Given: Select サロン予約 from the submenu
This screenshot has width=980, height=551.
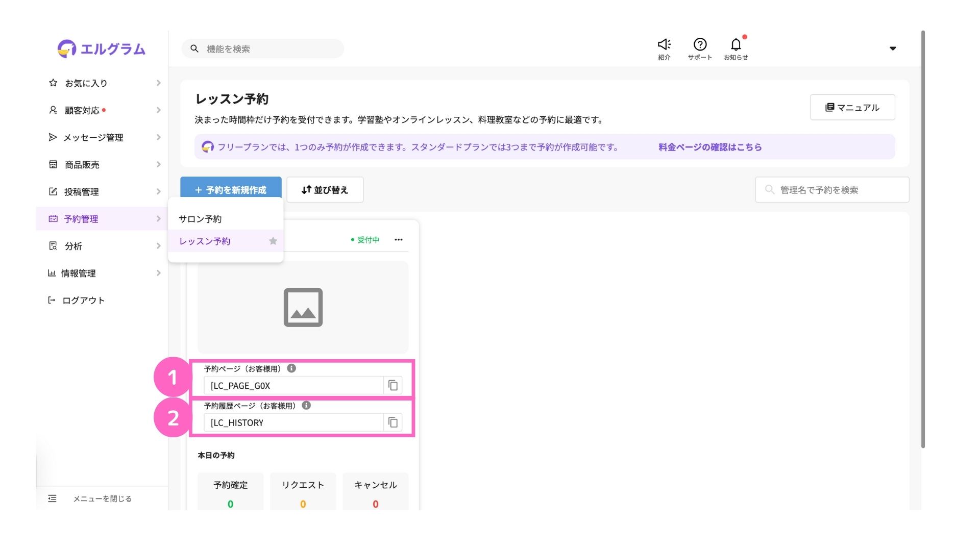Looking at the screenshot, I should click(200, 219).
